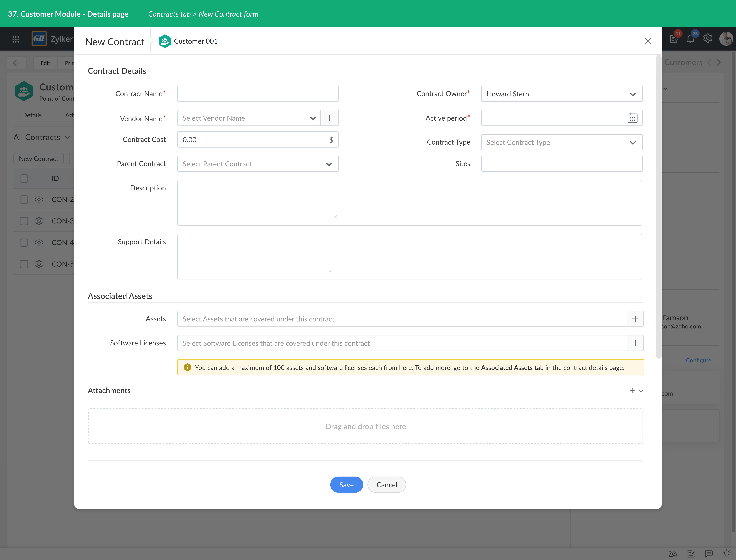This screenshot has height=560, width=736.
Task: Click the Customer 001 icon in dialog header
Action: pos(165,41)
